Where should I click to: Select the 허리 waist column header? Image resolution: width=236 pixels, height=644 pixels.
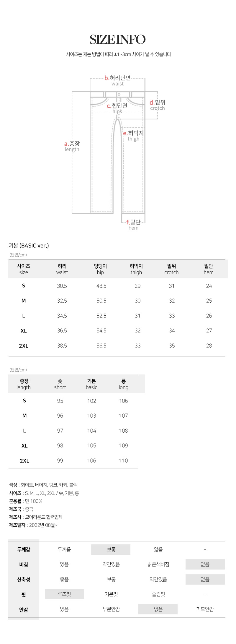point(62,269)
